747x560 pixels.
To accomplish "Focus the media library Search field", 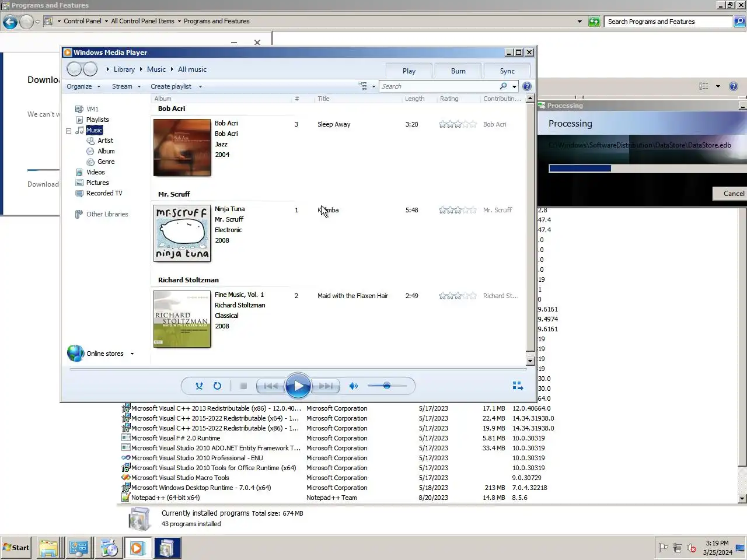I will tap(439, 86).
